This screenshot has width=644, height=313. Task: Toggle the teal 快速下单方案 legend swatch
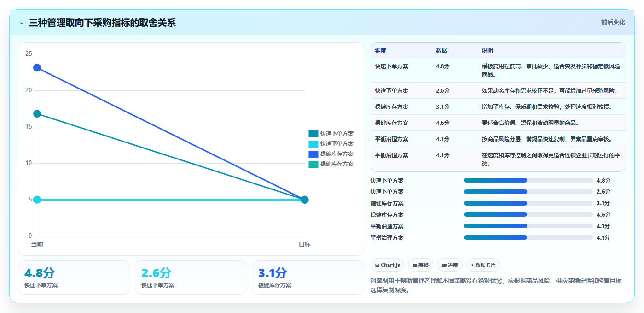[313, 134]
